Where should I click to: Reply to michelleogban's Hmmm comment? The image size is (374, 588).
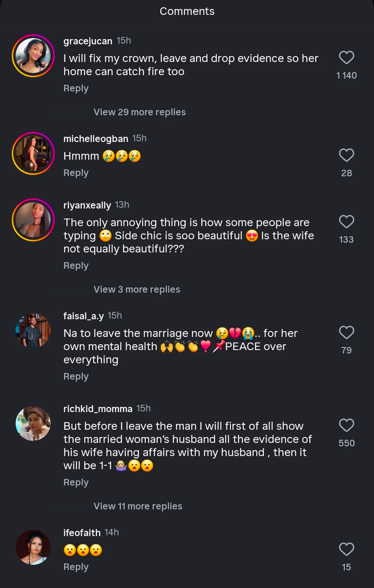[76, 173]
